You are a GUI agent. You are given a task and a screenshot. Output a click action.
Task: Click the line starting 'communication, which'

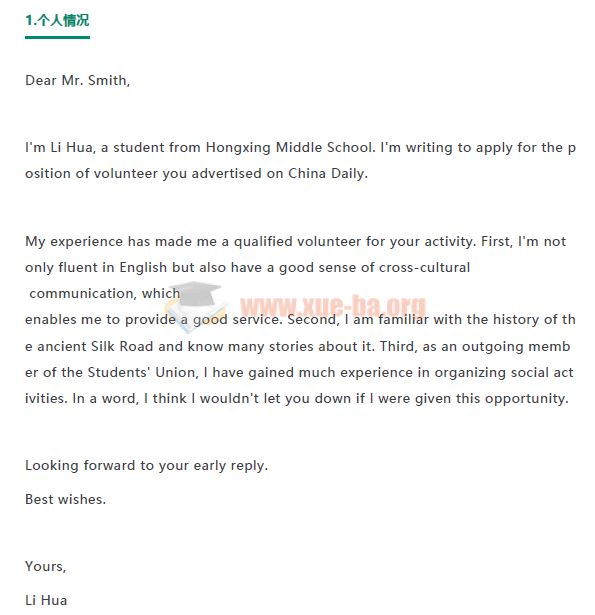point(105,293)
